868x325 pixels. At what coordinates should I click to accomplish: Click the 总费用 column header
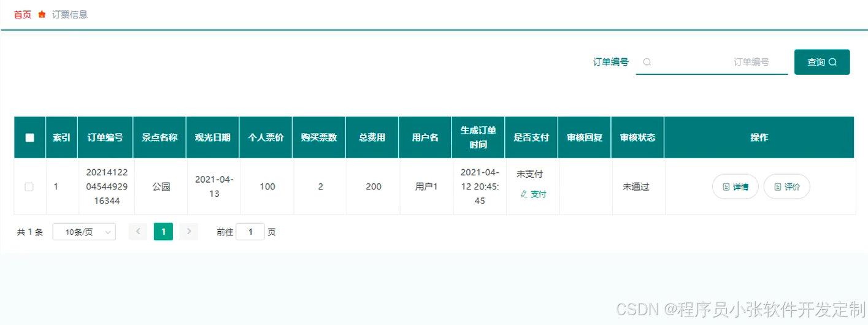[372, 137]
